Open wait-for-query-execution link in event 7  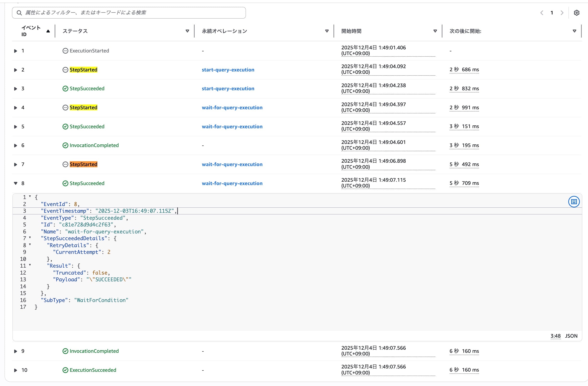(232, 165)
